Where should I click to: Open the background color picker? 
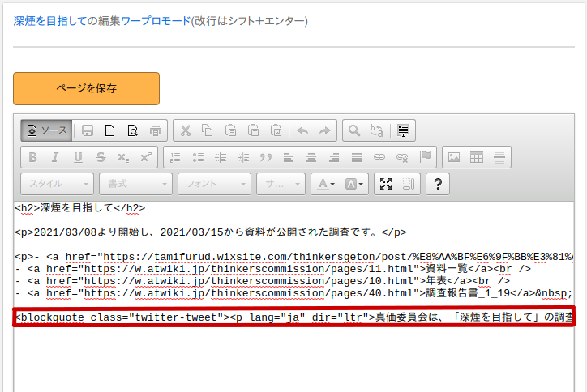(354, 184)
